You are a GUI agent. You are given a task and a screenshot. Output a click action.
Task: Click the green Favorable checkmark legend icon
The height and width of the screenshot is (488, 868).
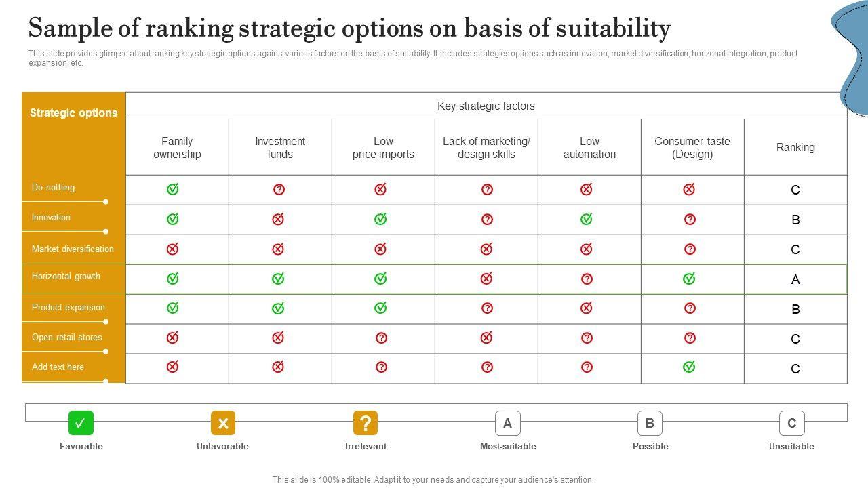81,423
